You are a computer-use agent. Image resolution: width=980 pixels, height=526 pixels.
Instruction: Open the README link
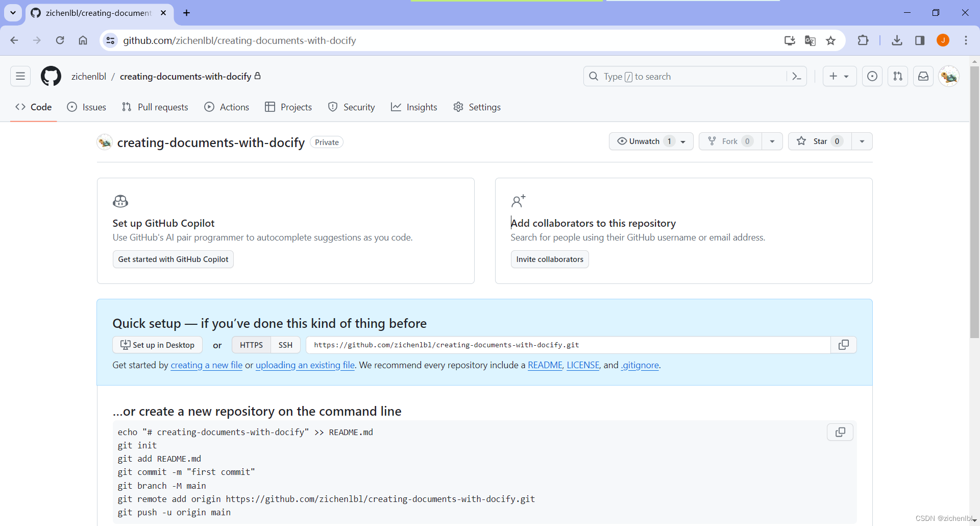[545, 366]
